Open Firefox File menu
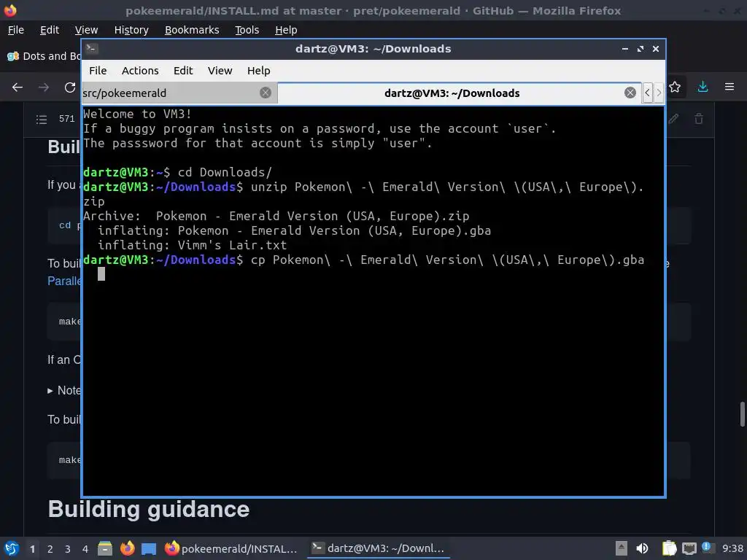Image resolution: width=747 pixels, height=560 pixels. coord(16,30)
